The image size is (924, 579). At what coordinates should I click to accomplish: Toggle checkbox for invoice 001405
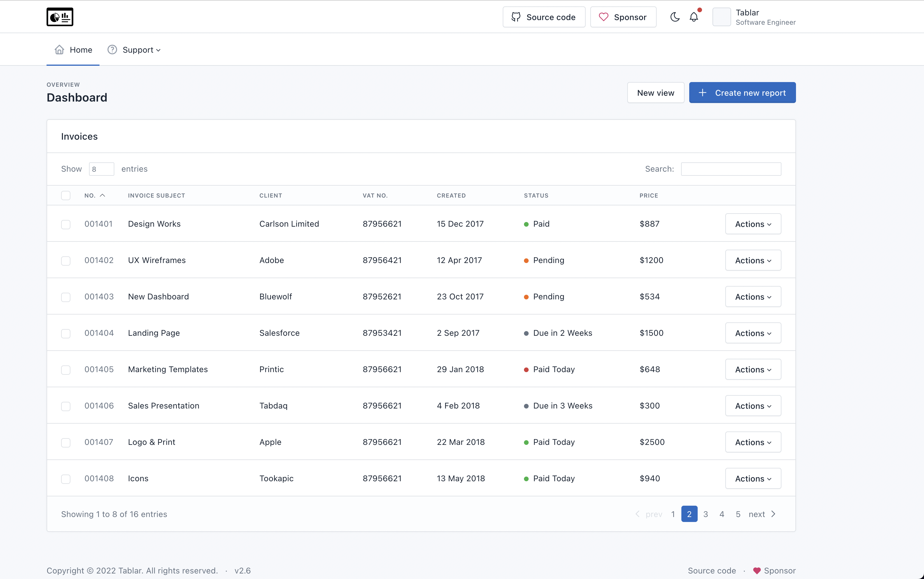pyautogui.click(x=65, y=370)
